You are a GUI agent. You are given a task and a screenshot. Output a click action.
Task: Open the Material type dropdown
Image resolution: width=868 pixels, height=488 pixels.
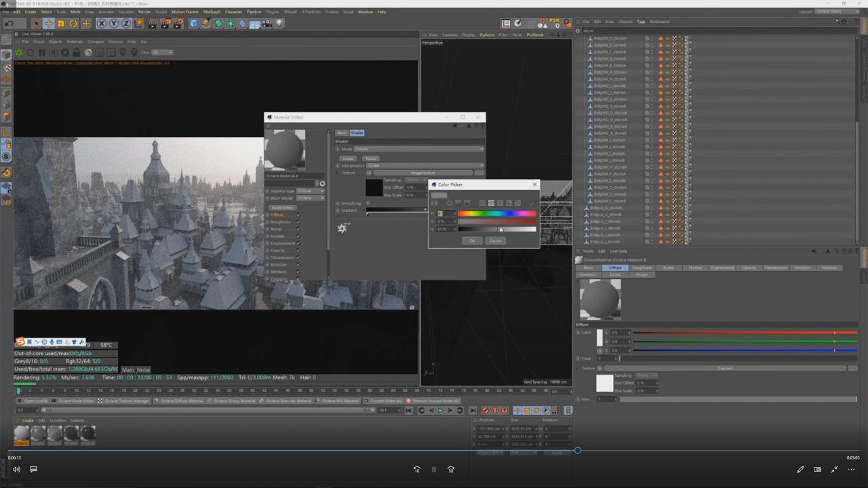(x=311, y=191)
